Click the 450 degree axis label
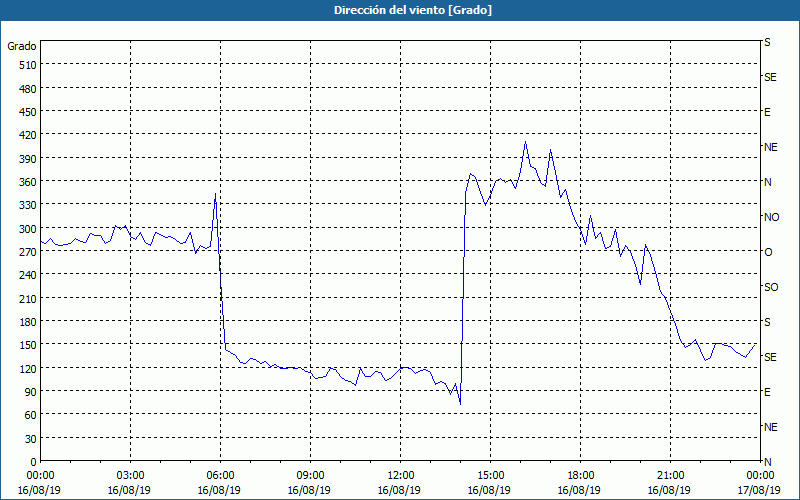 pos(29,112)
